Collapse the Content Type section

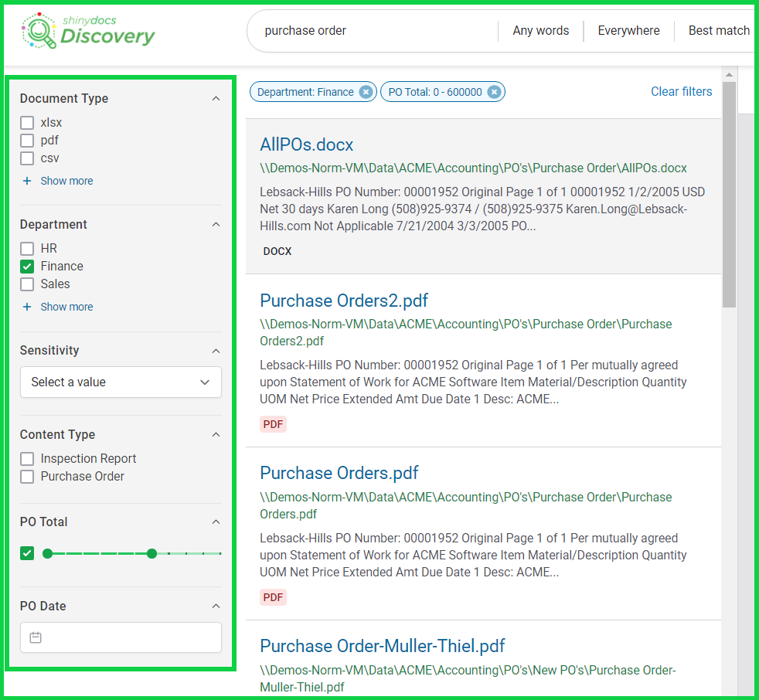coord(216,435)
